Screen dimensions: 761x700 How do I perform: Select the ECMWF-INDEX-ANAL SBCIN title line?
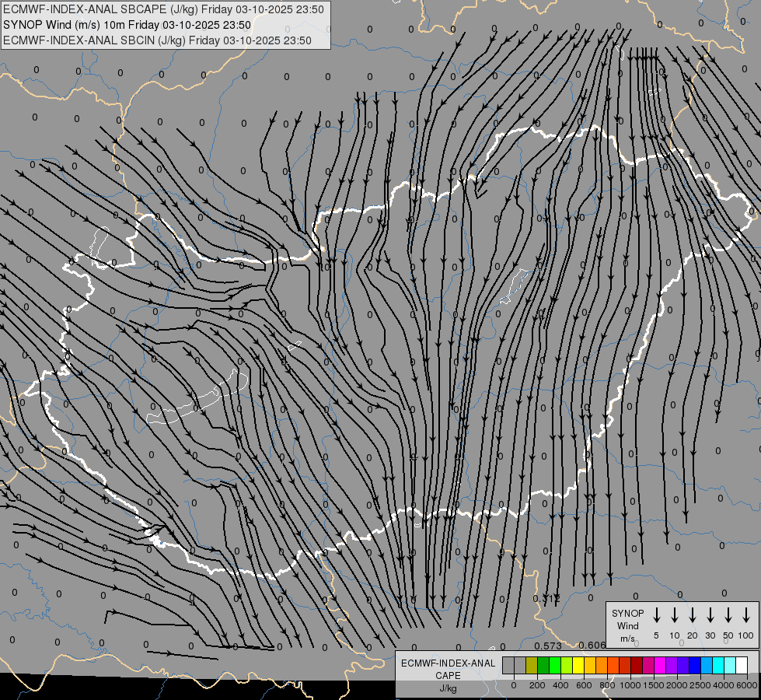(157, 40)
